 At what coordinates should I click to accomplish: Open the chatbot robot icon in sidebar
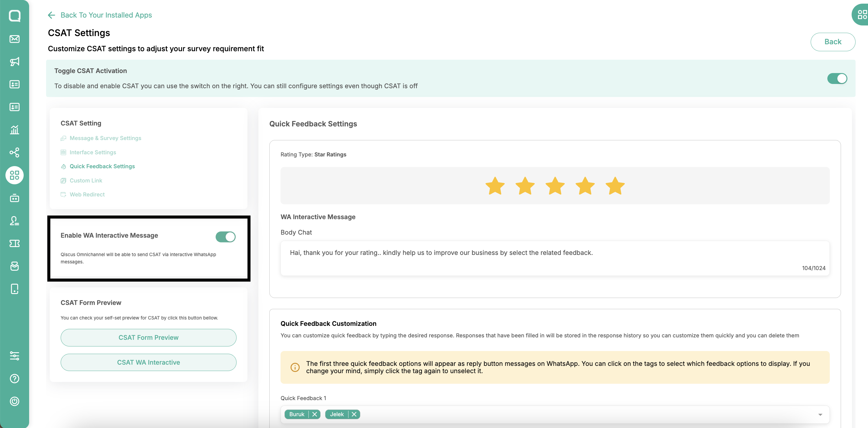pyautogui.click(x=15, y=198)
